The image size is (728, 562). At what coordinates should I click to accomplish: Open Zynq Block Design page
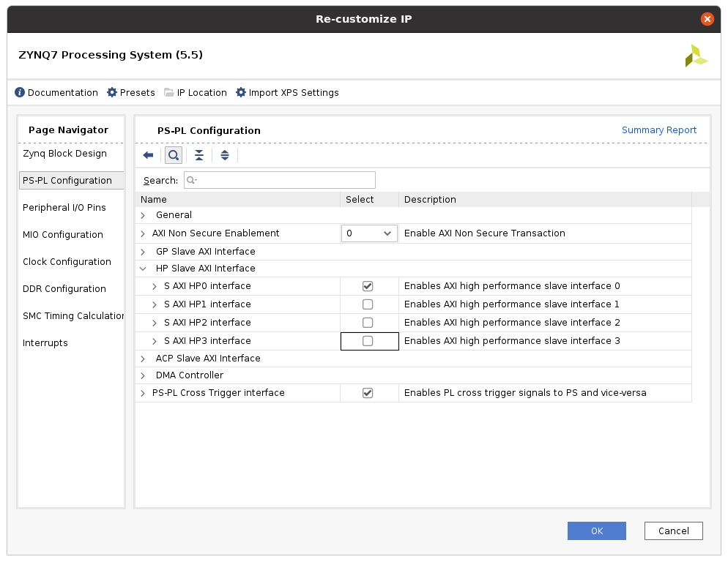tap(64, 154)
